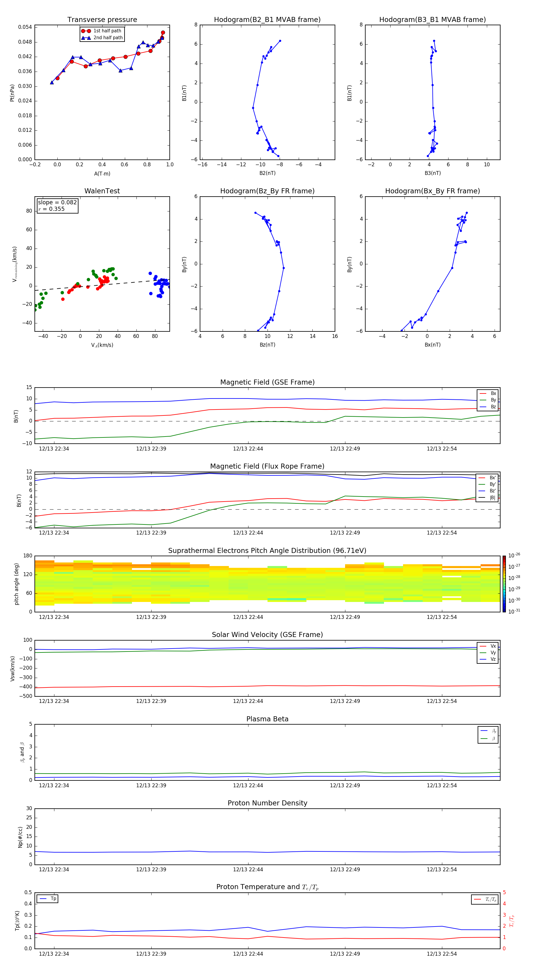Select the "Hodogram(B2_B1 MVAB frame)" title
The width and height of the screenshot is (535, 980).
coord(267,20)
